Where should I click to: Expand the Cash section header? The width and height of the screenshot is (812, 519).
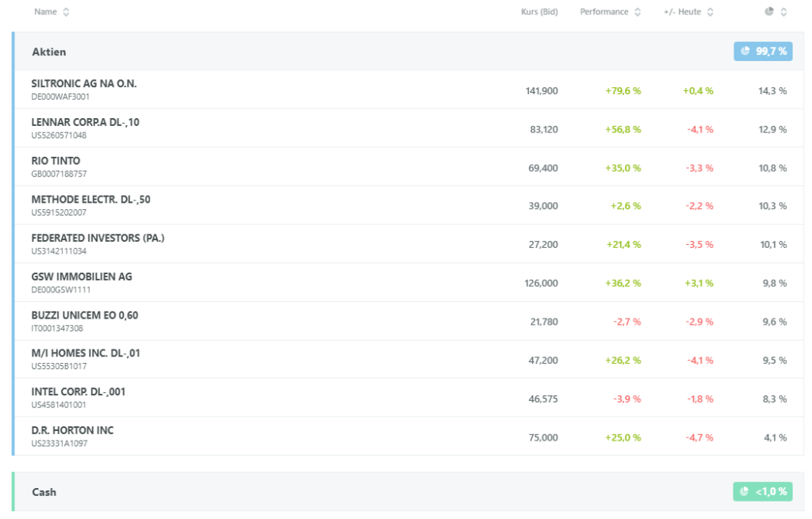[x=409, y=491]
